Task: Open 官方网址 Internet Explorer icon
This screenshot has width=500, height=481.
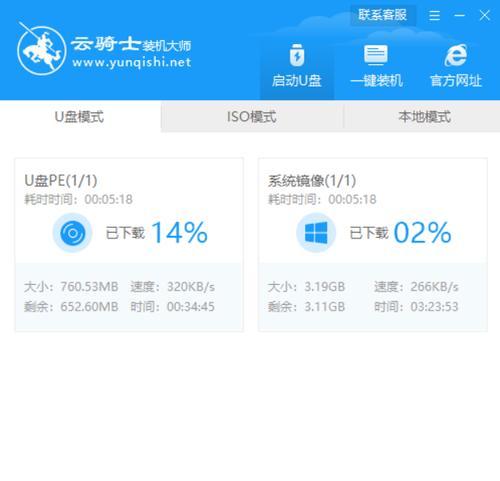Action: click(x=455, y=55)
